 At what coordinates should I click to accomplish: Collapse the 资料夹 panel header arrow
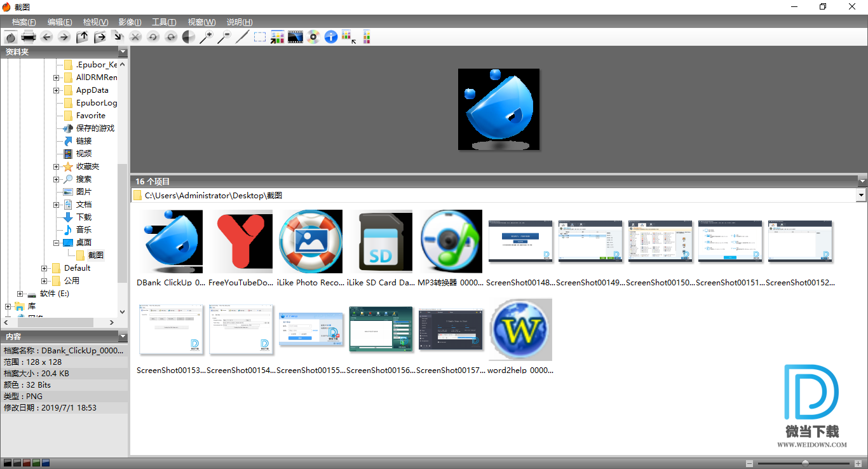[x=123, y=52]
